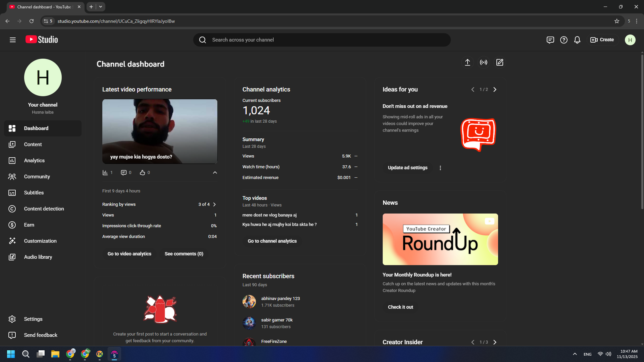
Task: Open the help question mark icon
Action: click(x=563, y=40)
